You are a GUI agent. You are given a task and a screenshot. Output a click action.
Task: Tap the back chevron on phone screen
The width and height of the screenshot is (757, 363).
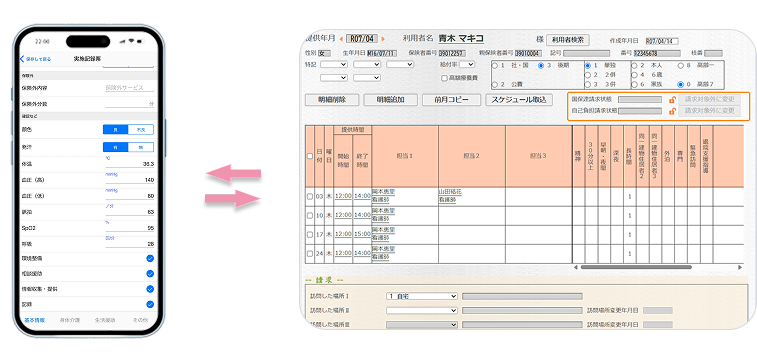click(x=22, y=59)
